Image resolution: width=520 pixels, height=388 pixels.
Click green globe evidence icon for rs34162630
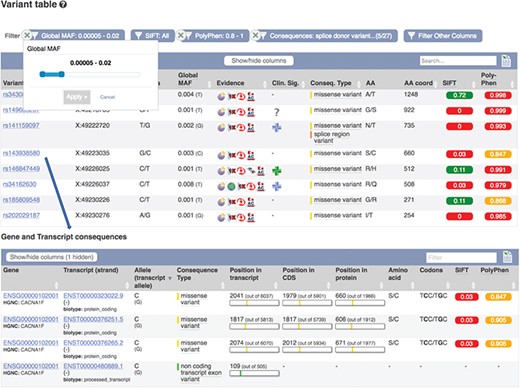click(x=231, y=186)
